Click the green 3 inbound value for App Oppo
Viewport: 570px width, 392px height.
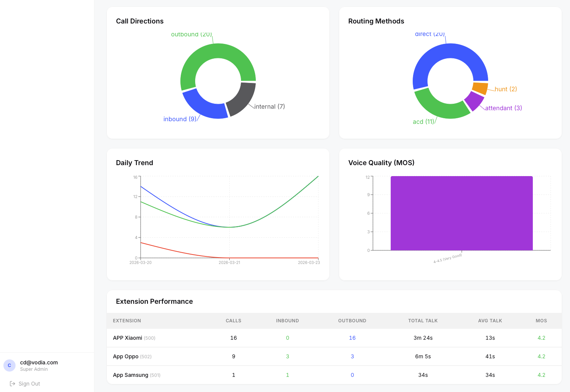click(x=287, y=356)
